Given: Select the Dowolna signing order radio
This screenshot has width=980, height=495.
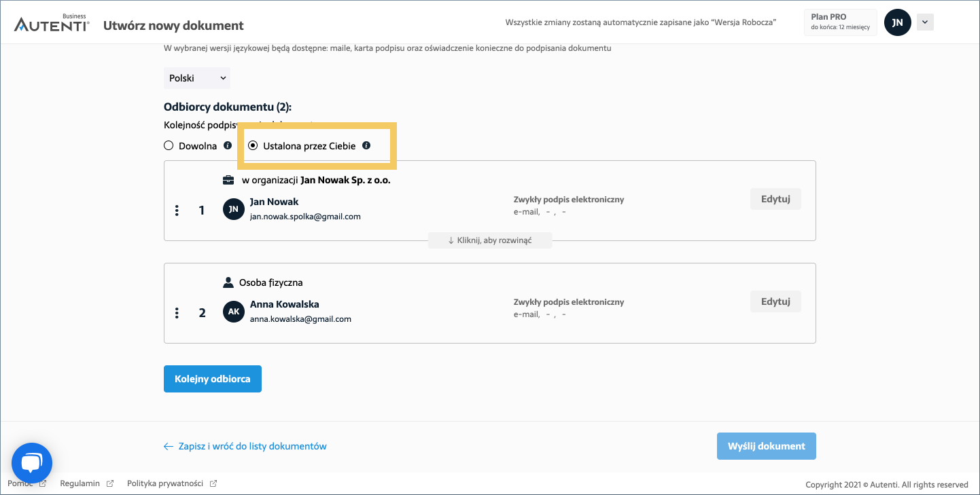Looking at the screenshot, I should click(169, 145).
